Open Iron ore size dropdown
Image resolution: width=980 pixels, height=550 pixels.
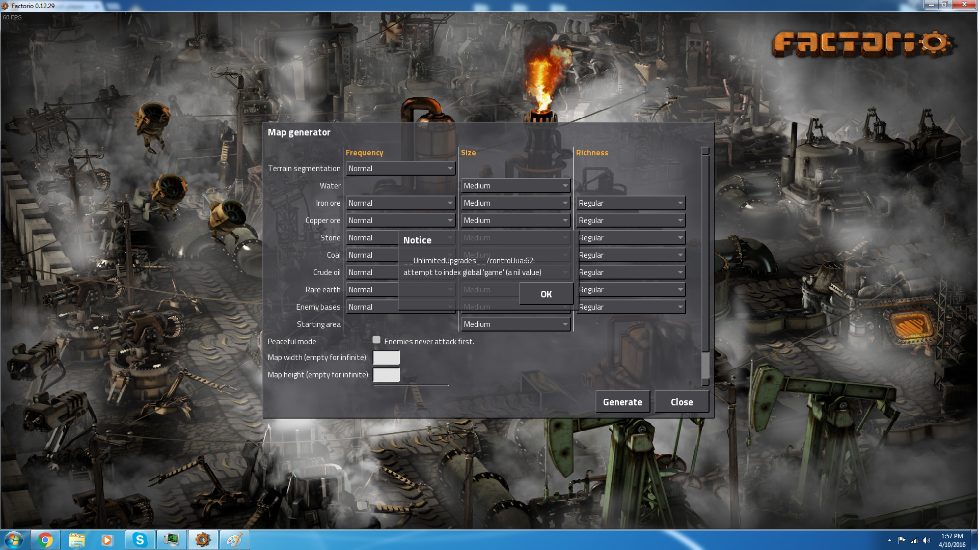516,203
